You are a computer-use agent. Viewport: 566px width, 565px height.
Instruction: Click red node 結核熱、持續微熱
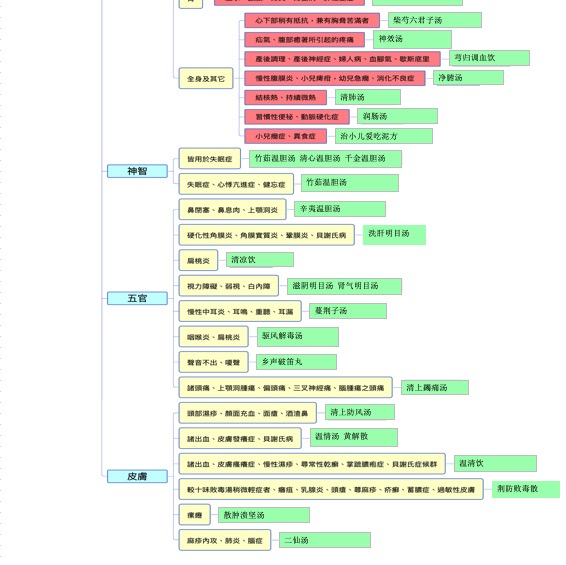[286, 97]
